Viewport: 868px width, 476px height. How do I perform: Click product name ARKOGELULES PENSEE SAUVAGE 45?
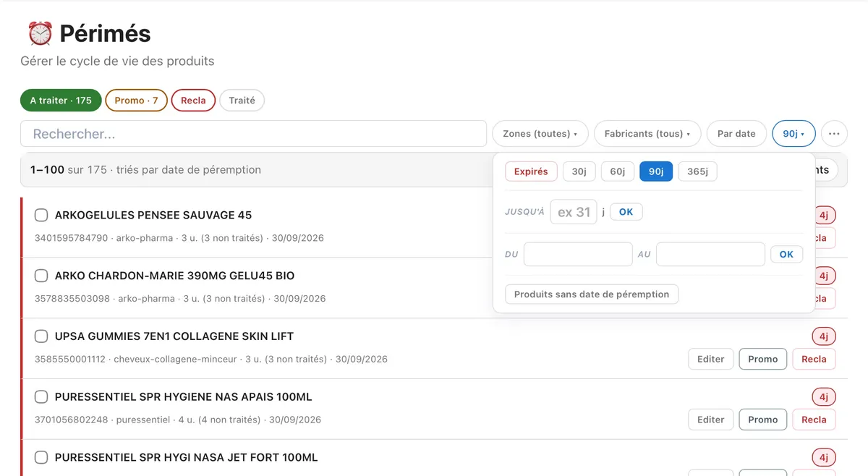(153, 215)
